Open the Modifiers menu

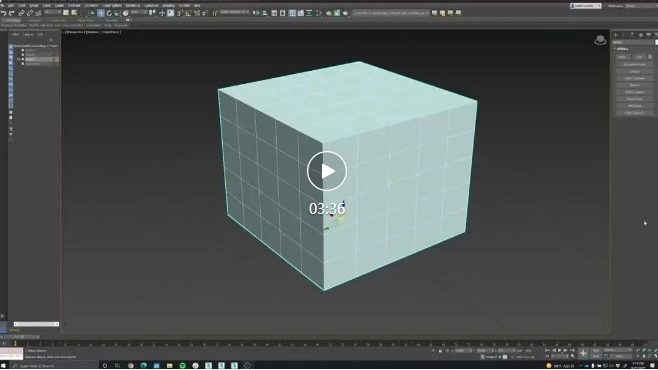74,5
